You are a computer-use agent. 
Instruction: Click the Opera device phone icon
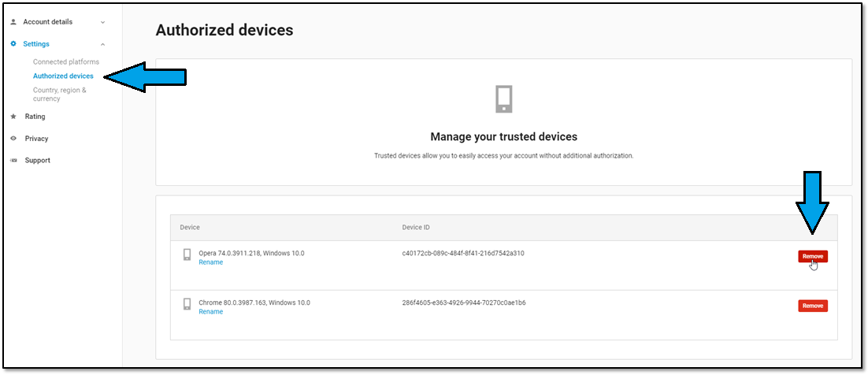187,254
